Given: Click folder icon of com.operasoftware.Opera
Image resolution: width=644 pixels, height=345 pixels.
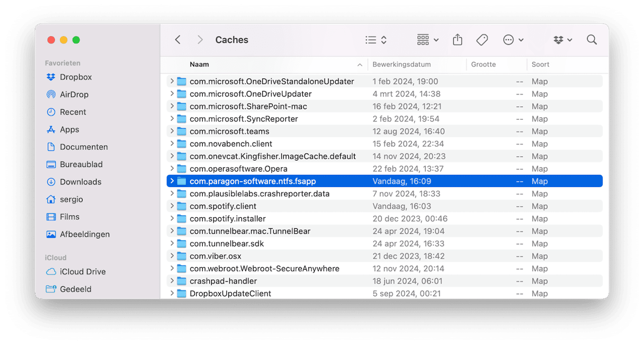Looking at the screenshot, I should coord(182,169).
